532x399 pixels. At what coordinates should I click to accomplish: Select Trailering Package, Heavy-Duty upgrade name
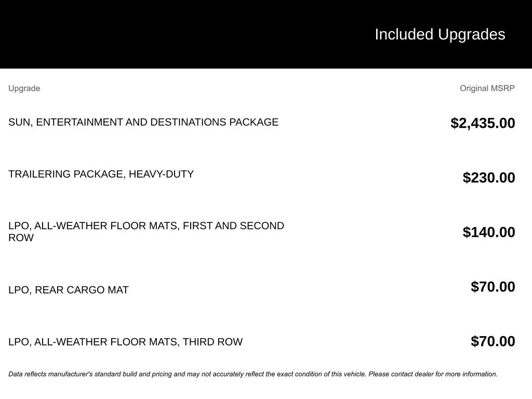[101, 174]
